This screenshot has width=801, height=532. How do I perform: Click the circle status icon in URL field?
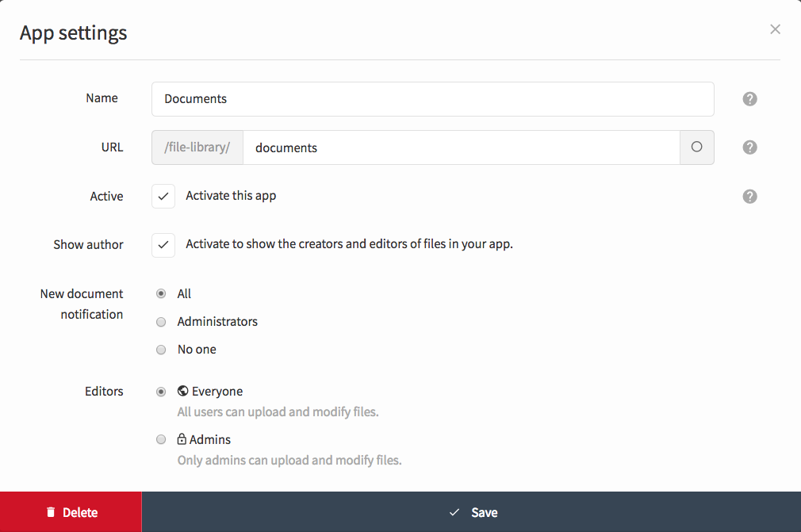(x=697, y=147)
